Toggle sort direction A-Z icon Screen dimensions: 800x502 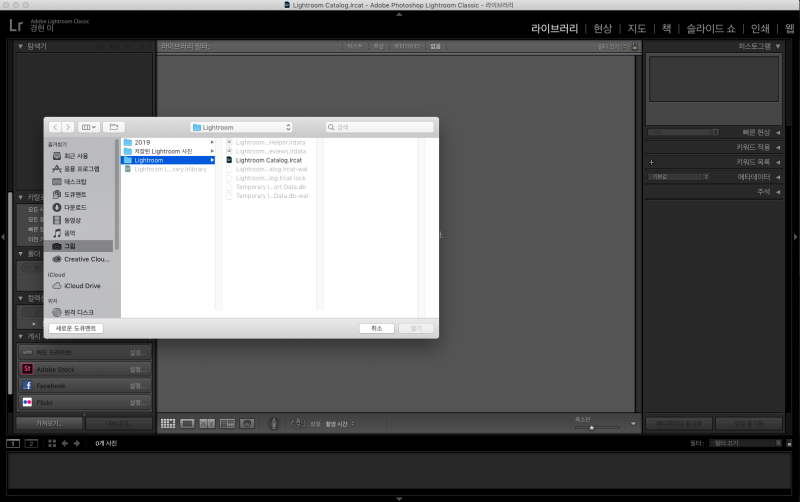pyautogui.click(x=298, y=423)
